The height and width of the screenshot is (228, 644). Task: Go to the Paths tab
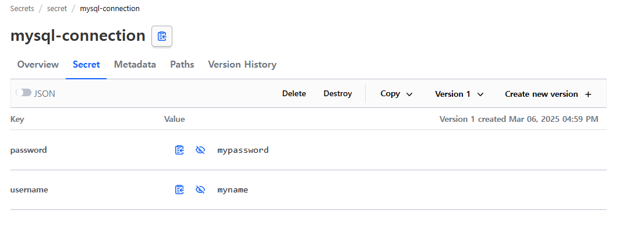[x=182, y=65]
